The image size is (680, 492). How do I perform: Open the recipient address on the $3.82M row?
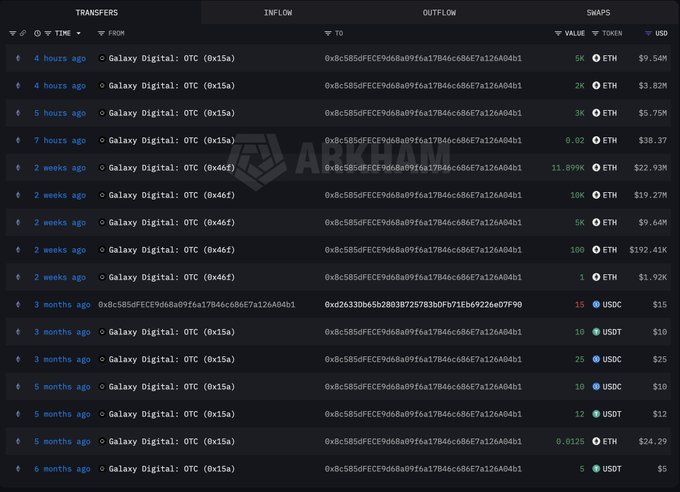click(423, 85)
